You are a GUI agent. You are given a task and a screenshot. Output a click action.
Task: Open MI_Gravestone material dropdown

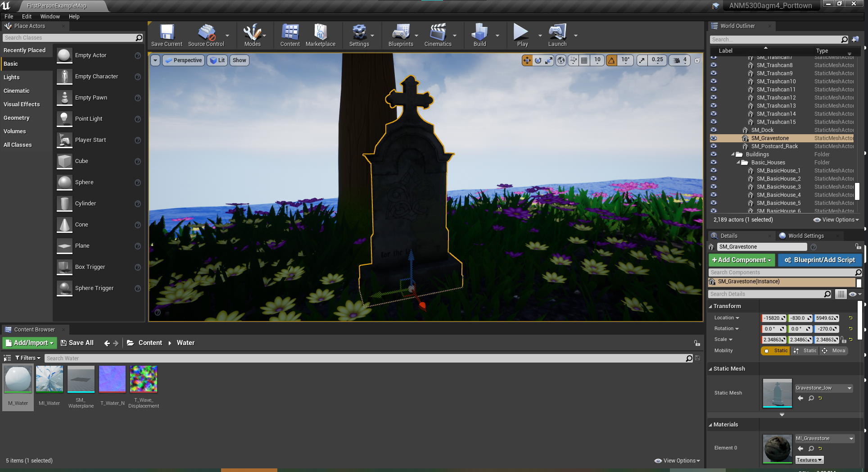click(x=824, y=439)
